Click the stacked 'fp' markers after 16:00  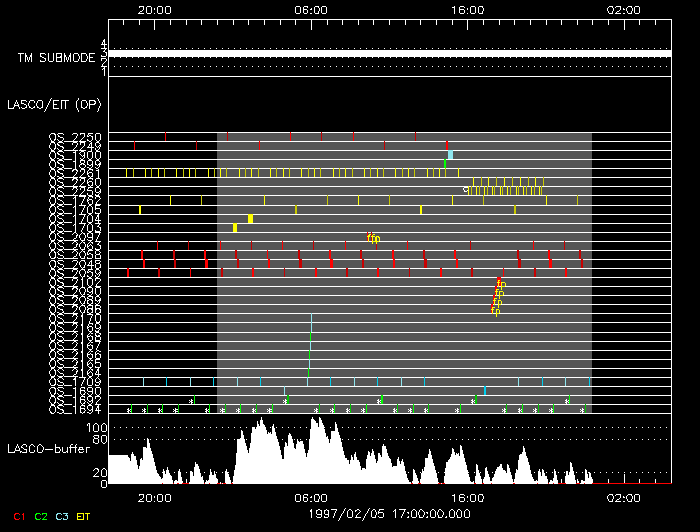coord(498,297)
